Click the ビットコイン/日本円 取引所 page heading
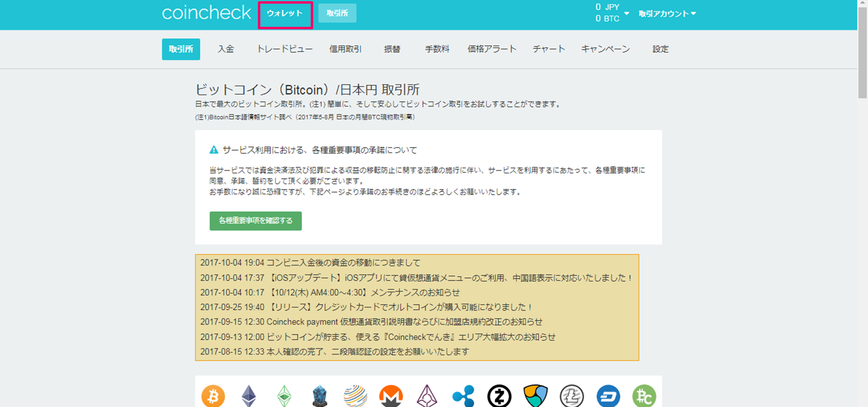 (x=308, y=90)
